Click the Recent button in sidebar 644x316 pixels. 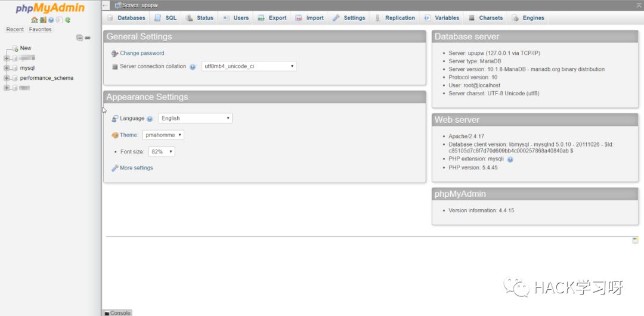coord(15,30)
